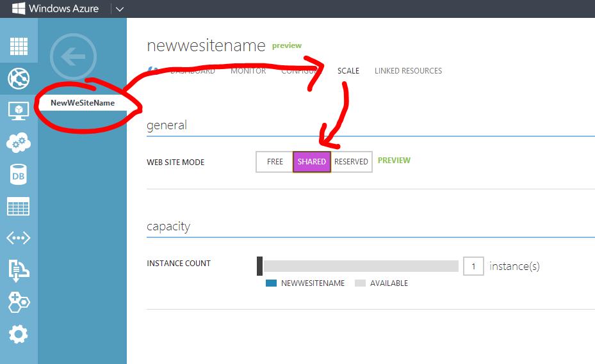The height and width of the screenshot is (364, 595).
Task: Switch to the Configure tab
Action: tap(300, 71)
